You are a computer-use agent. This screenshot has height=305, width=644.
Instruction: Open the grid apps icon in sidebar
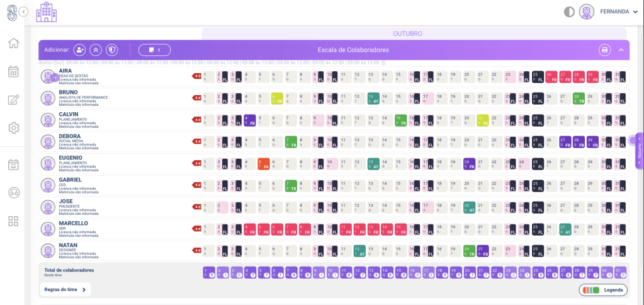point(13,221)
